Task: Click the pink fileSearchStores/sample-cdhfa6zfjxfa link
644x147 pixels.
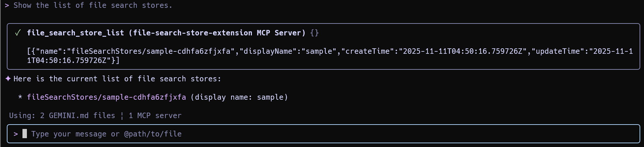Action: pyautogui.click(x=107, y=97)
